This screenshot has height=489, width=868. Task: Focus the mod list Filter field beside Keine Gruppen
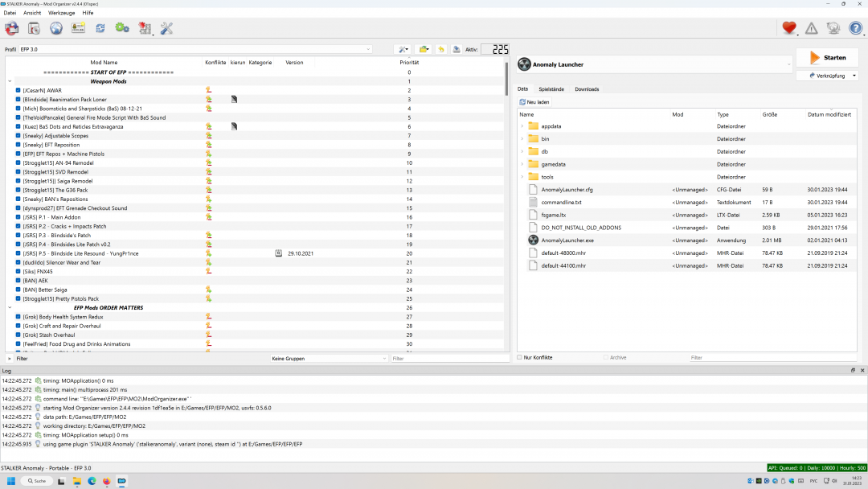pyautogui.click(x=450, y=358)
